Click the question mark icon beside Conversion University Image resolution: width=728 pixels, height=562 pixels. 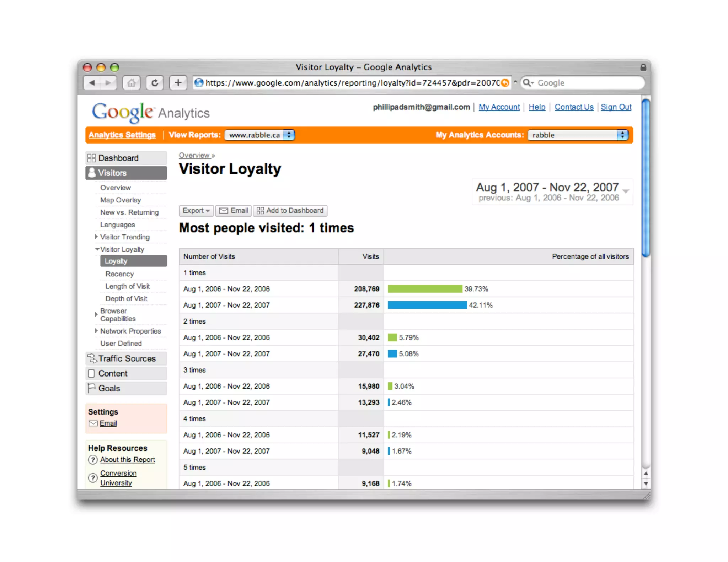click(93, 478)
